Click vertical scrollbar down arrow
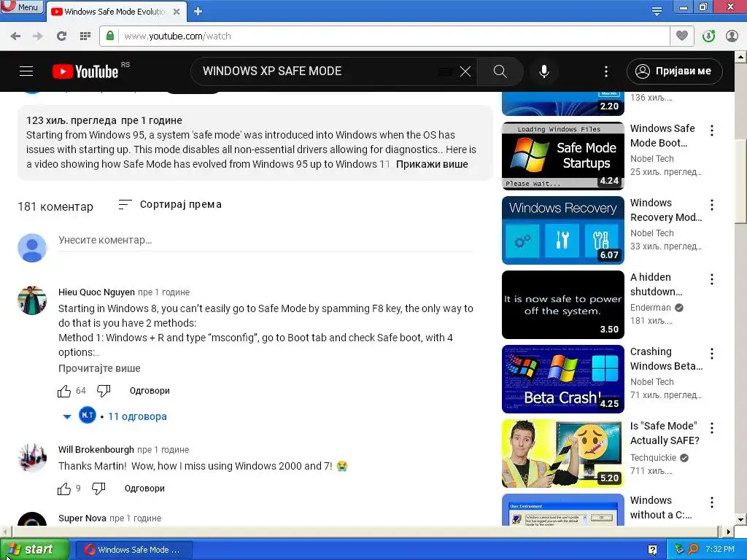The height and width of the screenshot is (560, 747). (x=740, y=519)
